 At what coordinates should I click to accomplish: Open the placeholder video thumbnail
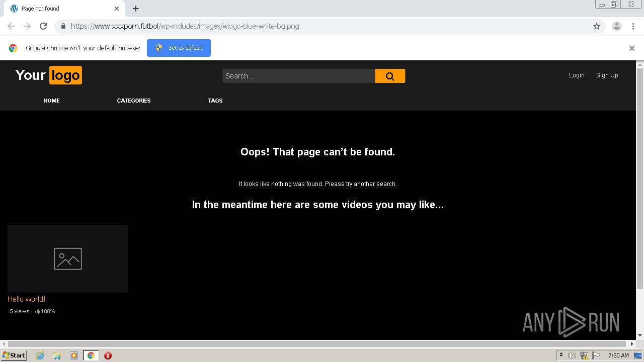pyautogui.click(x=68, y=258)
